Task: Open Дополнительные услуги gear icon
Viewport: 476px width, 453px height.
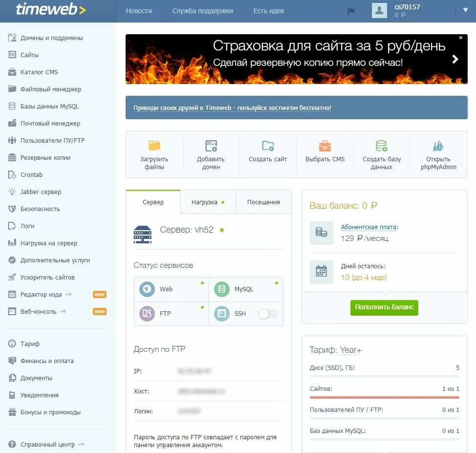Action: click(x=12, y=260)
